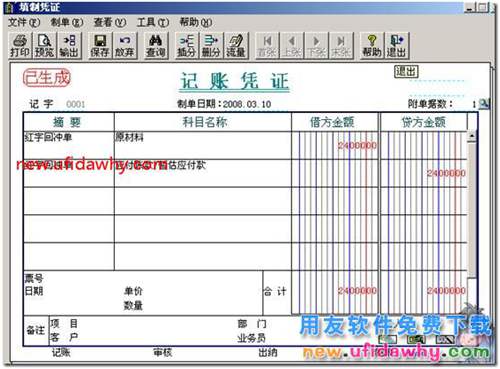500x369 pixels.
Task: Open the 制单 menu
Action: tap(67, 22)
